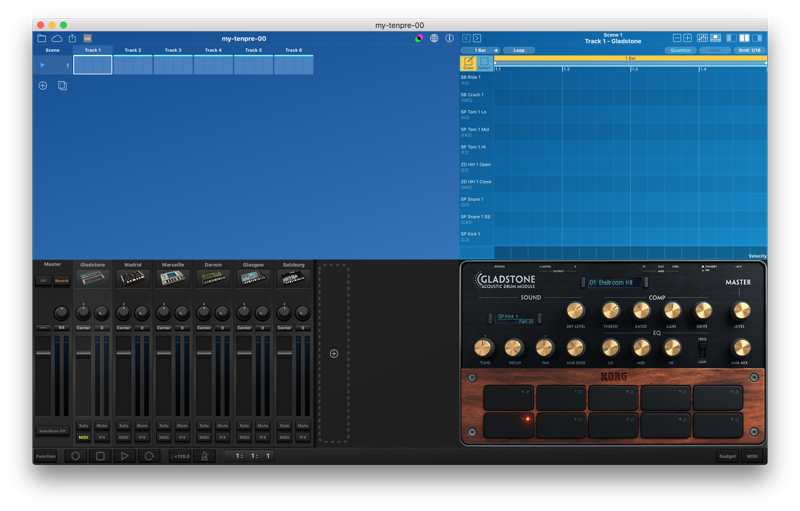
Task: Open the Madrid gadget thumbnail in the mixer
Action: (x=133, y=278)
